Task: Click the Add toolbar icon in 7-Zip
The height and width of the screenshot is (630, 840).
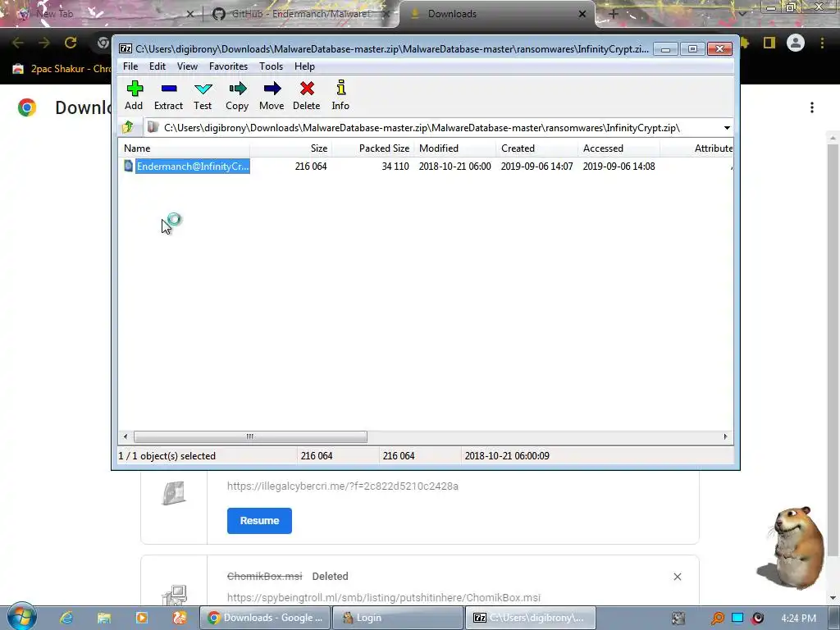Action: point(134,95)
